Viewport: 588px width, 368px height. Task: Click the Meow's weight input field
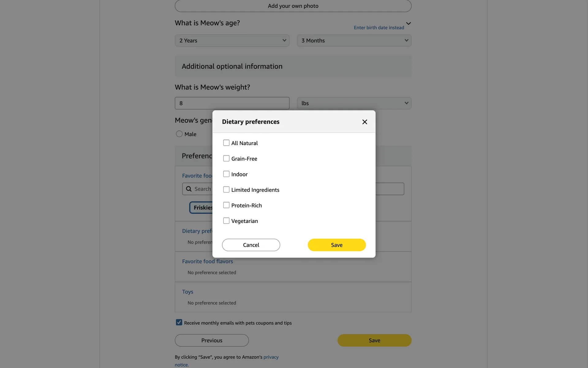coord(232,103)
